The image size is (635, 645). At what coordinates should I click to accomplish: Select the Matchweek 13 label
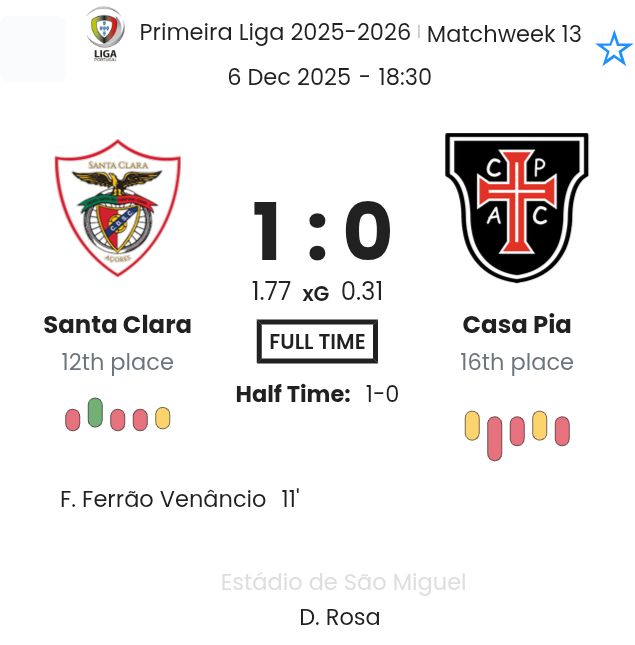tap(504, 34)
